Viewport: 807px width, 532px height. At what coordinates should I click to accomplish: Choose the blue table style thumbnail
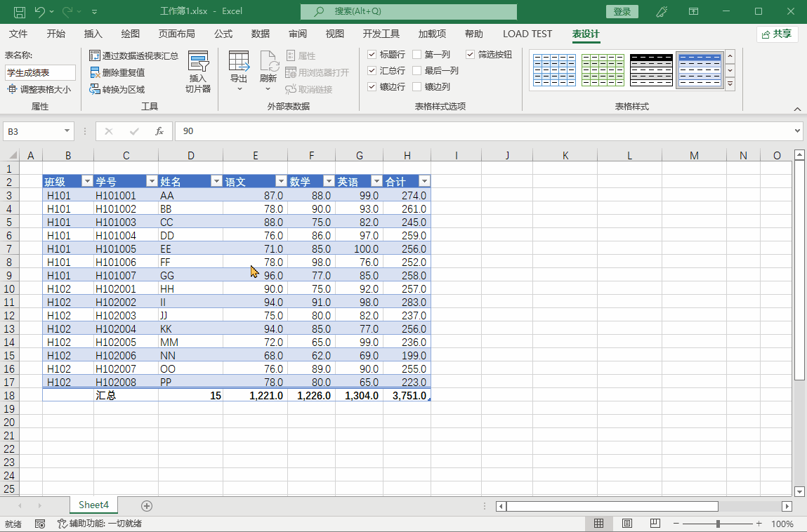(554, 70)
